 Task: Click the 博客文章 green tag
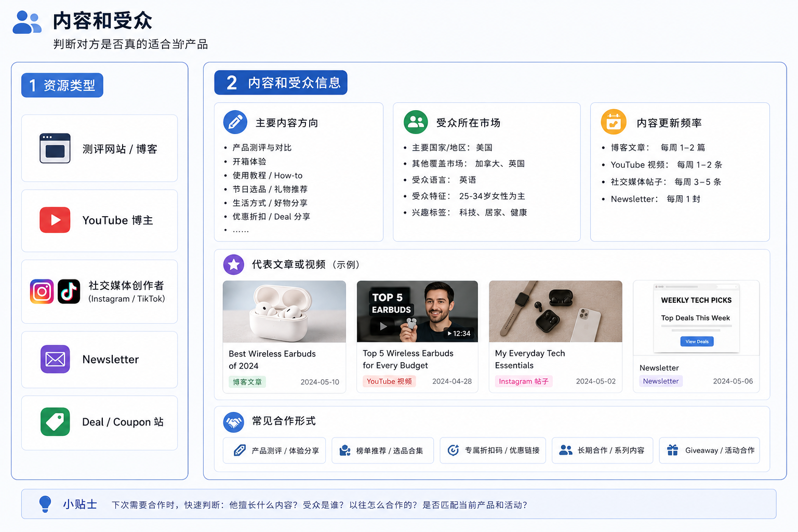pos(247,382)
